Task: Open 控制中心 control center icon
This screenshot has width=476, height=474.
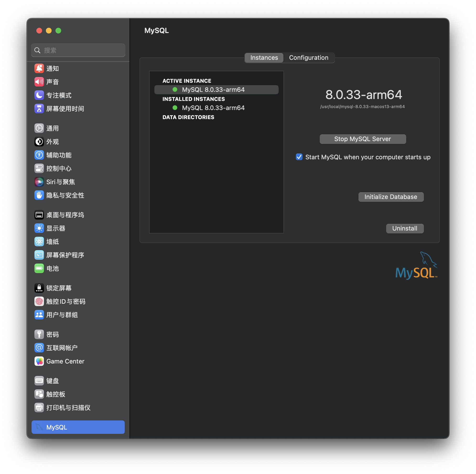Action: pyautogui.click(x=39, y=168)
